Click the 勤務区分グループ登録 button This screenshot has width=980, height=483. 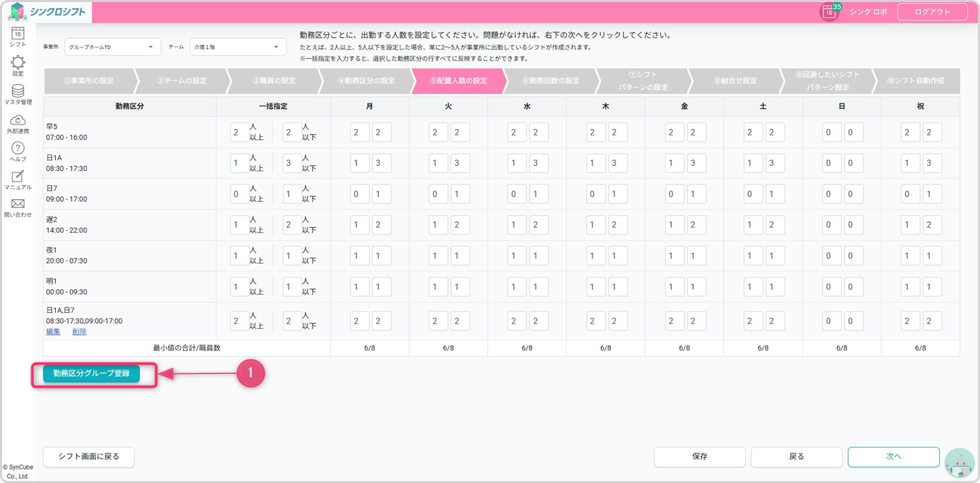91,373
